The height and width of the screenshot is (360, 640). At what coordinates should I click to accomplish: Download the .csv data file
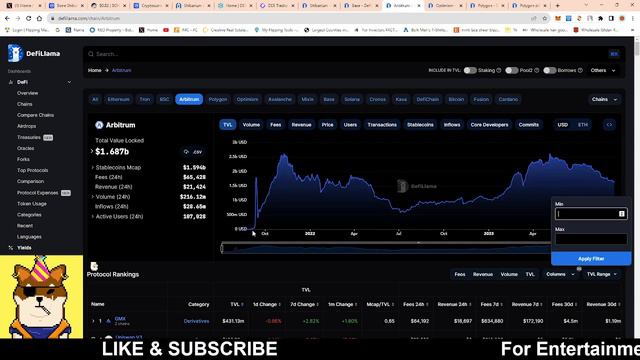[193, 152]
